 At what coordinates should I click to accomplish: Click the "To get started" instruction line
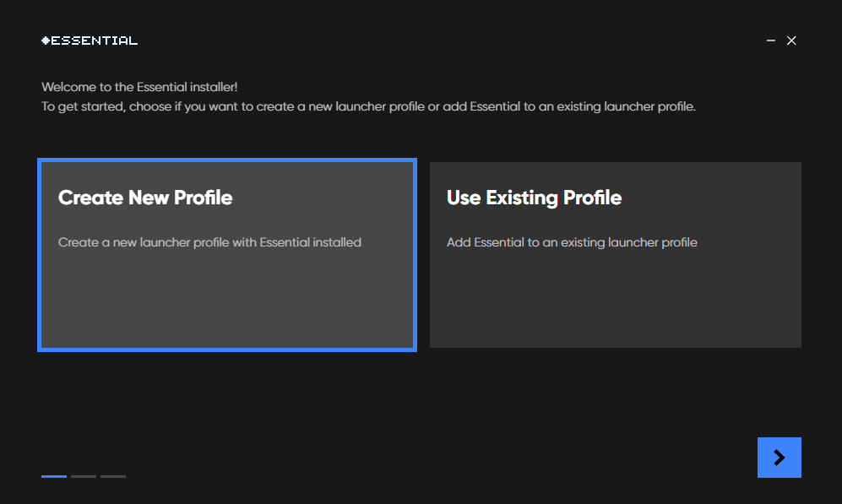(x=368, y=107)
